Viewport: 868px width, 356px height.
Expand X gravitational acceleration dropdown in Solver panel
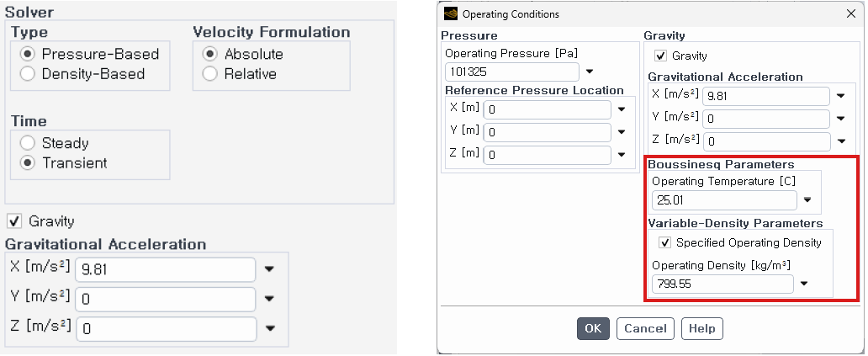tap(269, 270)
